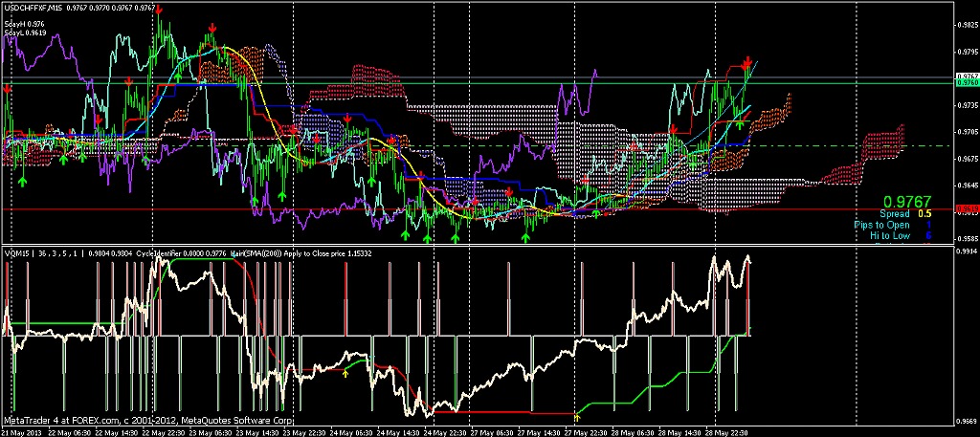This screenshot has height=437, width=980.
Task: Click red arrow at chart's far-left edge
Action: tap(7, 90)
